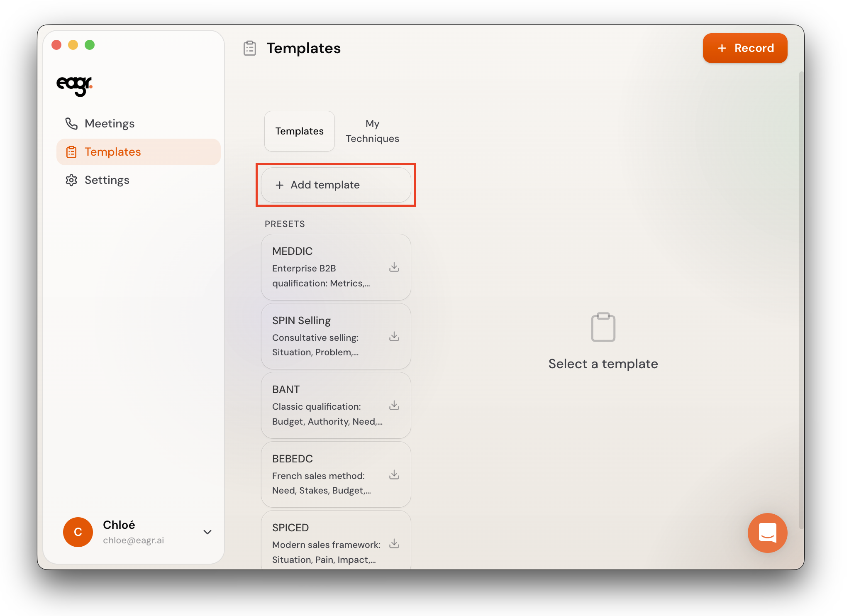Import the BEBEDC preset via its download icon
Viewport: 849px width, 616px height.
[394, 474]
